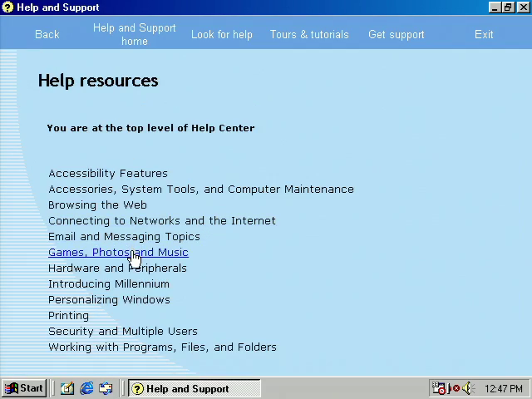532x399 pixels.
Task: Close the Help and Support window
Action: point(524,7)
